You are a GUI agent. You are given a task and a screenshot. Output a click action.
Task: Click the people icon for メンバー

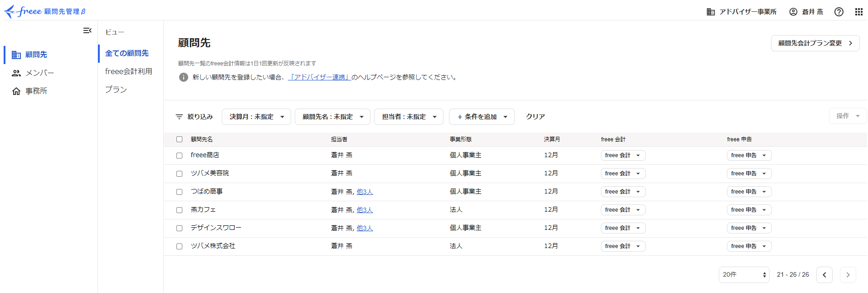pyautogui.click(x=16, y=73)
